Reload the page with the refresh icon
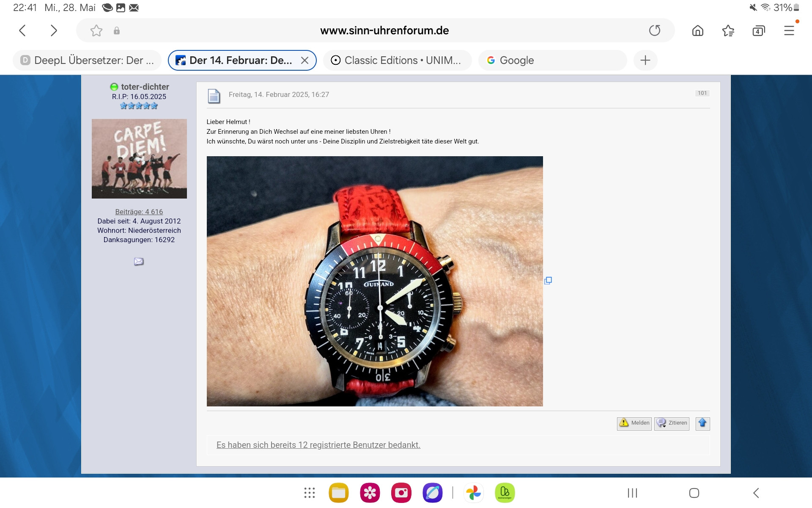Image resolution: width=812 pixels, height=508 pixels. click(x=654, y=30)
